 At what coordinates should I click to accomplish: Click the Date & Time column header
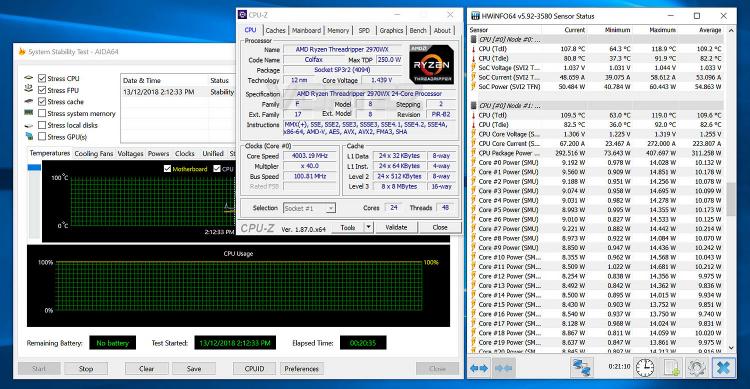click(x=165, y=80)
